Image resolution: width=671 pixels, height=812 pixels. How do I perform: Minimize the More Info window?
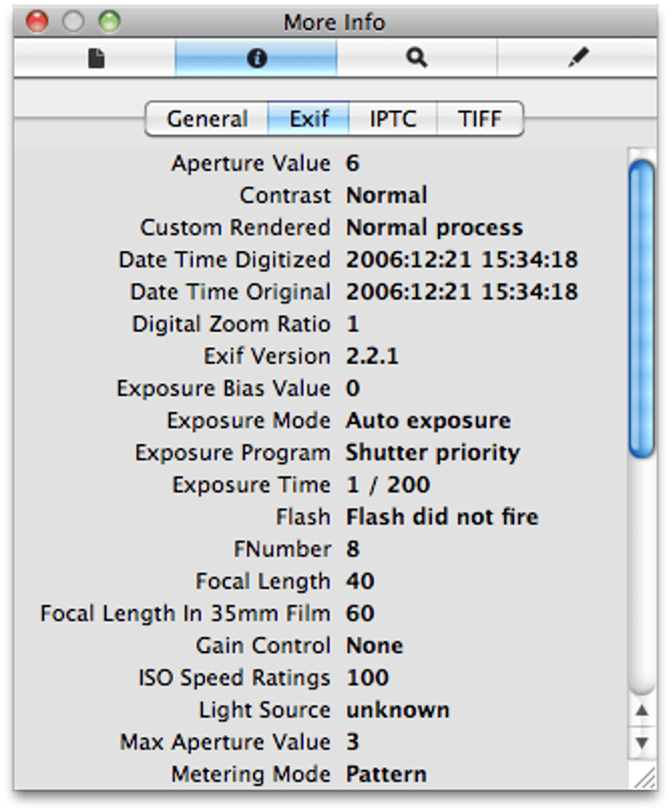(x=73, y=22)
